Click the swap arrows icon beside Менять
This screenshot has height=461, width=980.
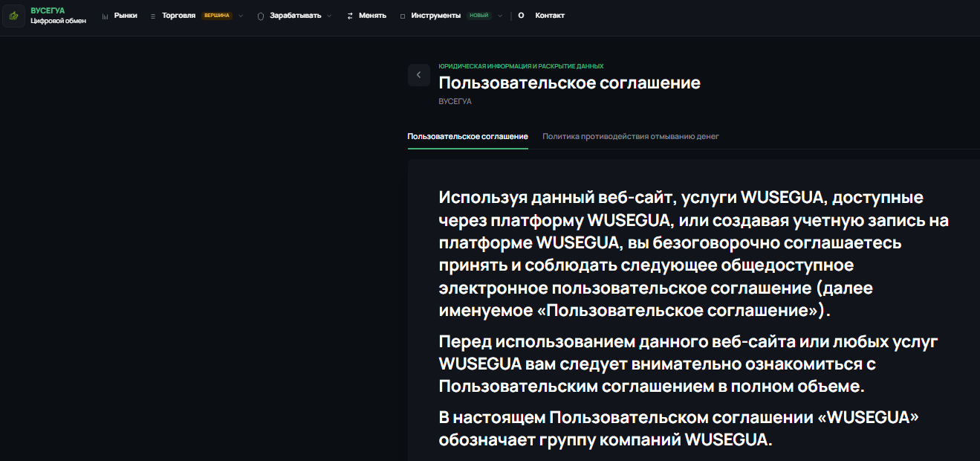350,16
